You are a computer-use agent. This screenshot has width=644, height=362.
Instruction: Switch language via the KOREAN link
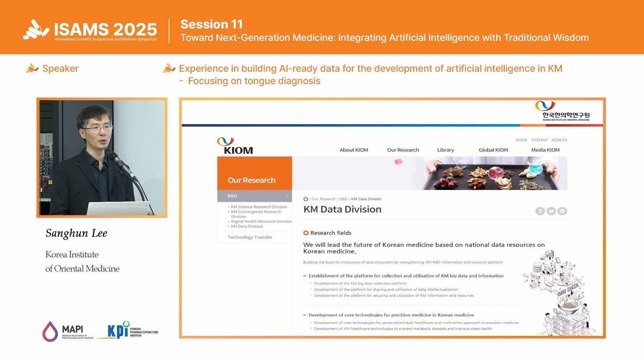click(559, 140)
